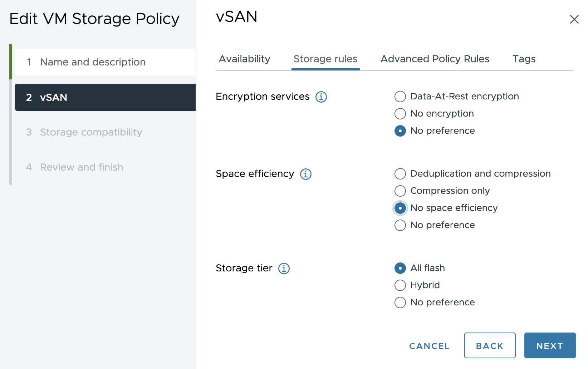Choose Compression only option
The image size is (588, 369).
tap(400, 191)
